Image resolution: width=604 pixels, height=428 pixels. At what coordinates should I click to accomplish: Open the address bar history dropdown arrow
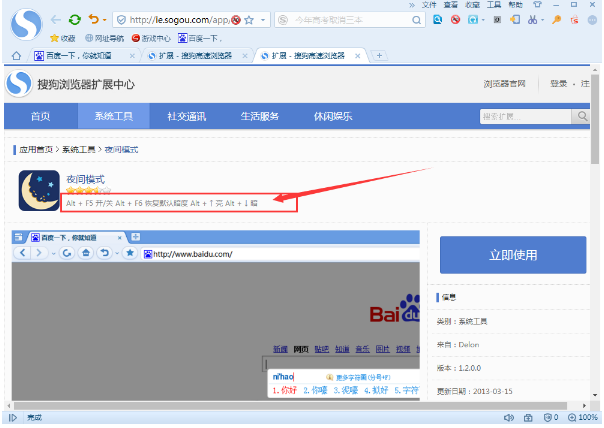(263, 20)
